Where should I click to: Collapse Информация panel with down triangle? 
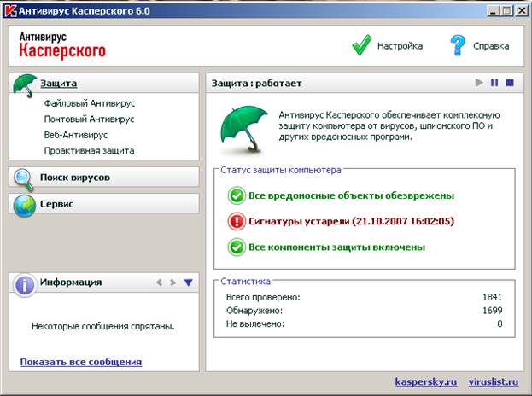click(x=189, y=282)
